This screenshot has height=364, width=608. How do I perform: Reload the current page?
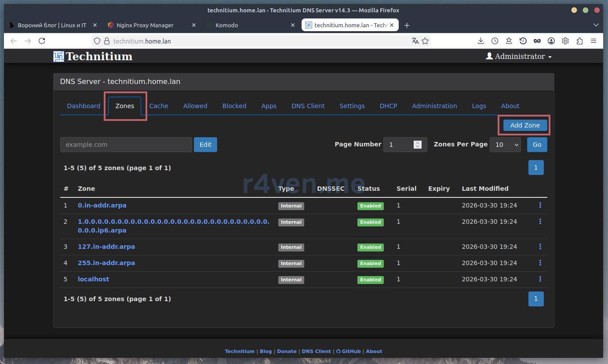[42, 41]
